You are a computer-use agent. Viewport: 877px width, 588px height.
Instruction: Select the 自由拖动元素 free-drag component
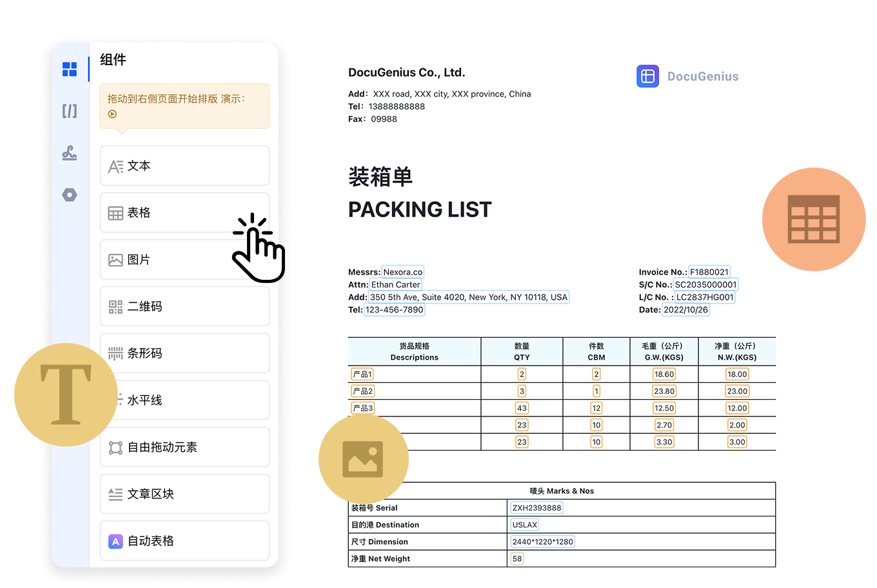pyautogui.click(x=184, y=447)
